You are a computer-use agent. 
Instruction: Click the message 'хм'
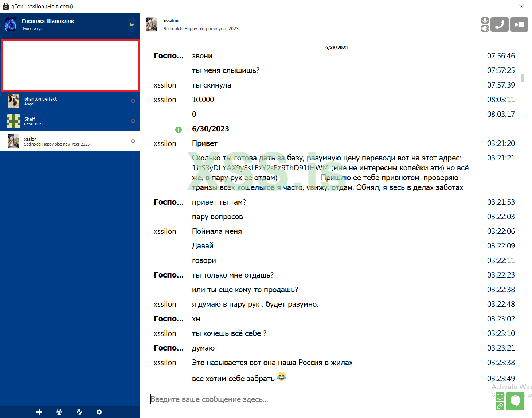[x=196, y=319]
